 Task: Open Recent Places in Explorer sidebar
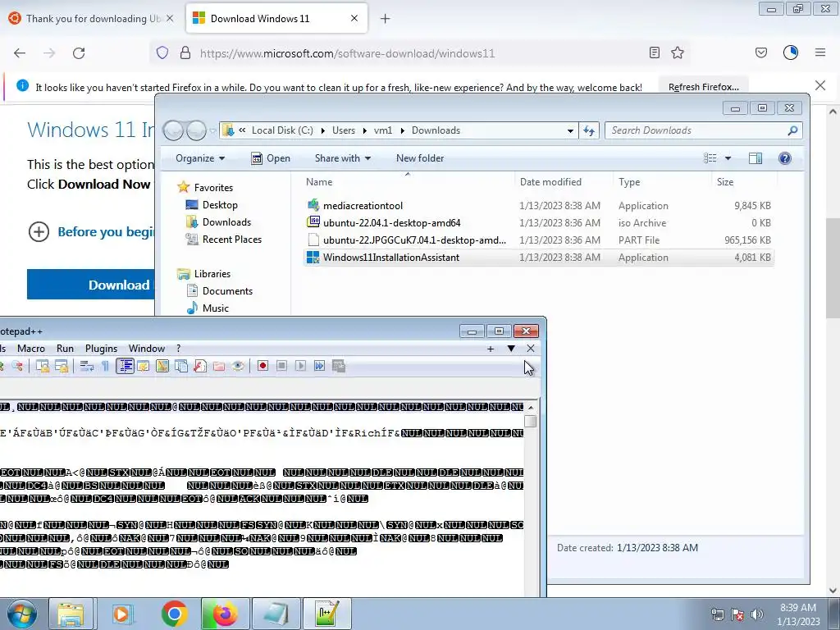[223, 240]
